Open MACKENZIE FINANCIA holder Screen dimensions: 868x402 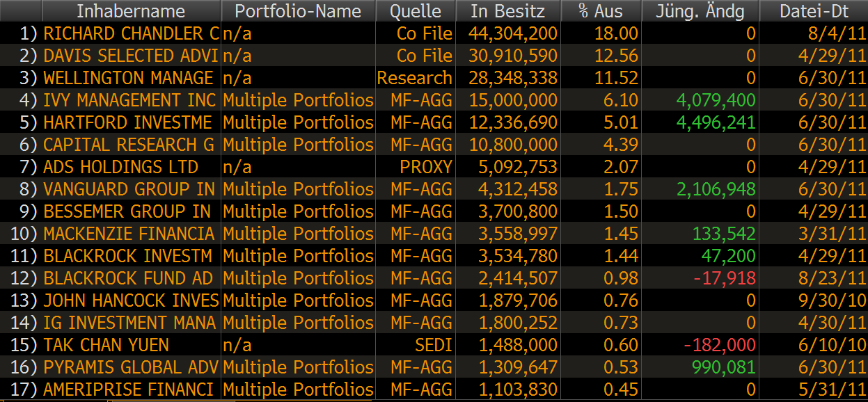[x=129, y=234]
